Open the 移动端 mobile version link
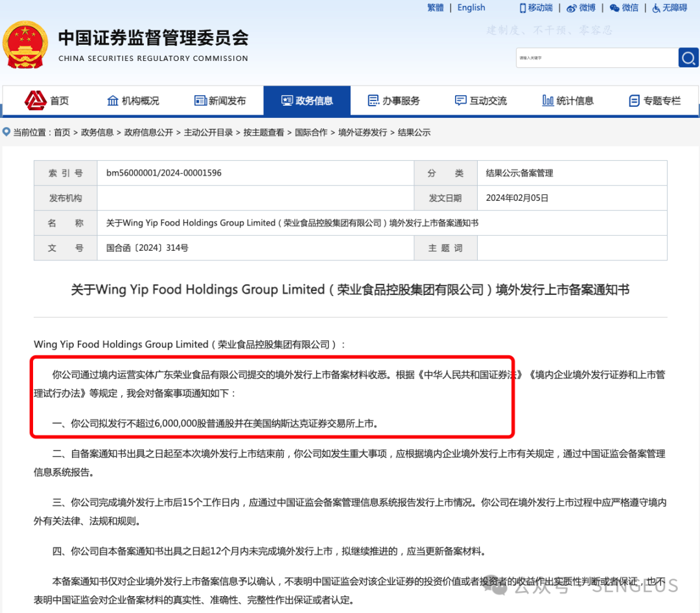The height and width of the screenshot is (613, 700). coord(540,8)
